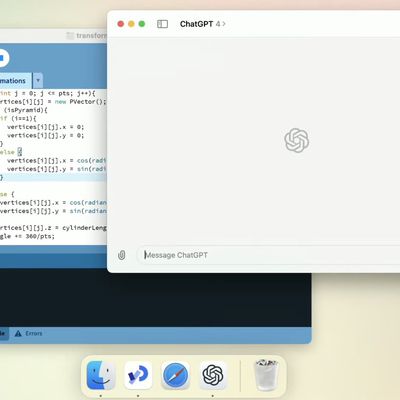Click the code line 'vertices[i][j].y = 0;'
The width and height of the screenshot is (400, 400).
click(x=45, y=135)
